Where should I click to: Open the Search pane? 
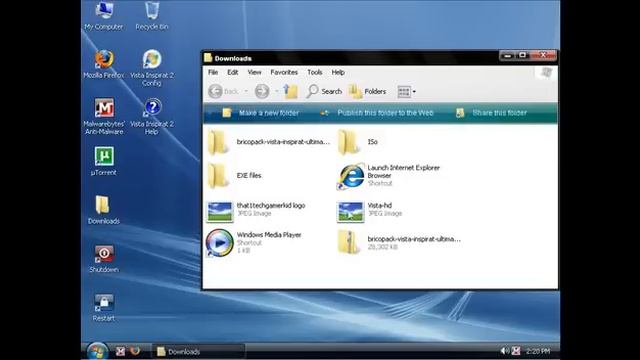324,91
